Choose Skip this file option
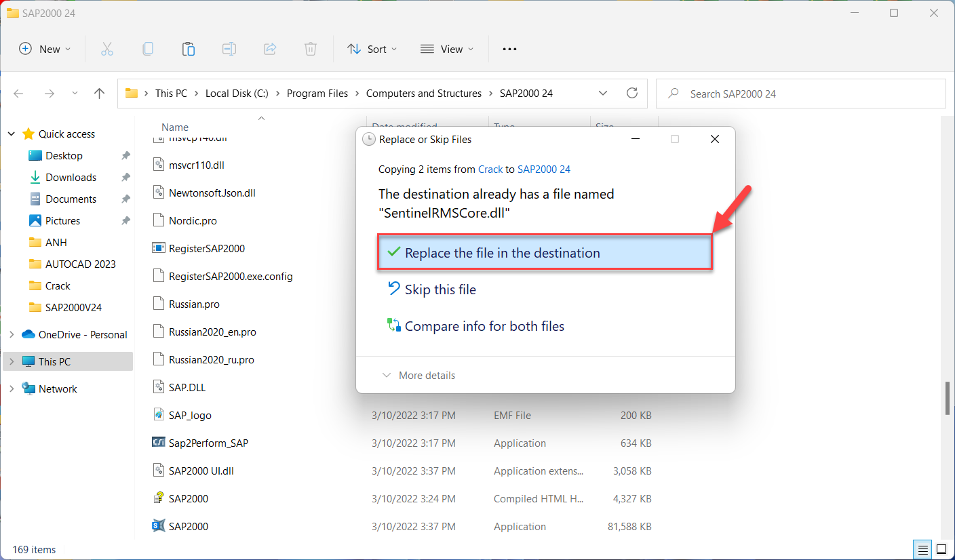The image size is (955, 560). pos(431,289)
